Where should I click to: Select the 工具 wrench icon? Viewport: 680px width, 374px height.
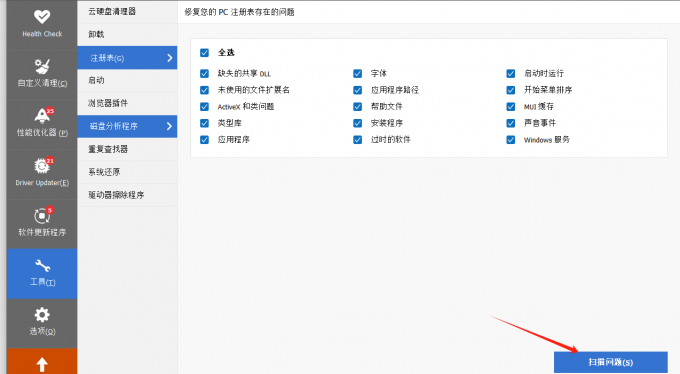pyautogui.click(x=42, y=265)
